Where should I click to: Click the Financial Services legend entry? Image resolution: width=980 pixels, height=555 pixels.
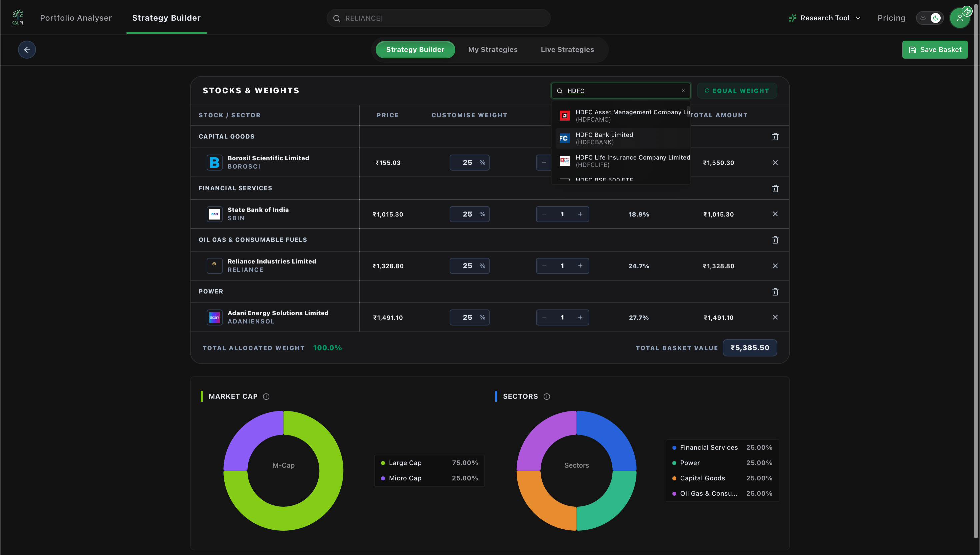click(722, 447)
